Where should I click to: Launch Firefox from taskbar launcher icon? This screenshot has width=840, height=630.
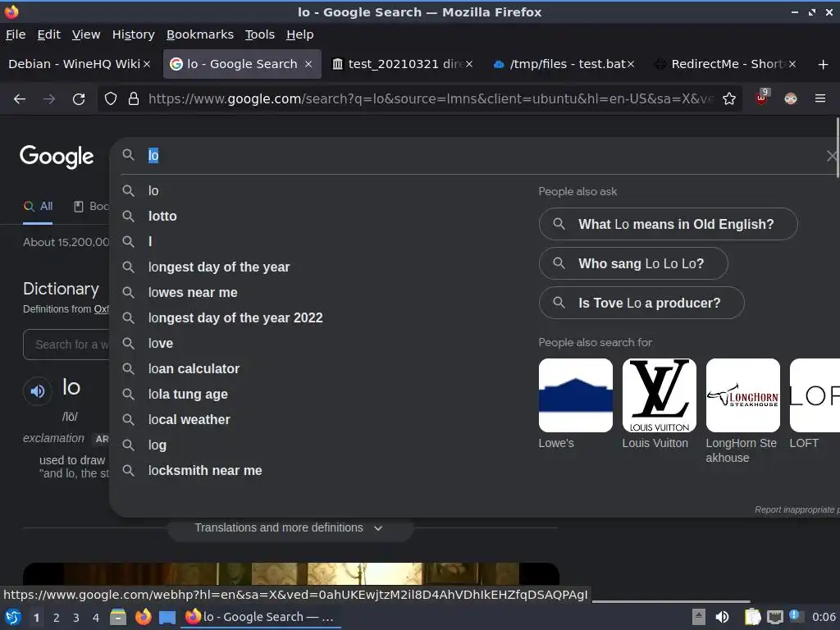click(143, 617)
